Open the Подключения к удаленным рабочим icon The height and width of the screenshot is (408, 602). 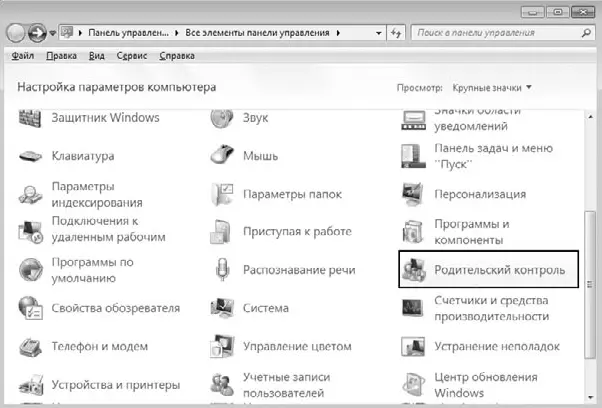30,231
